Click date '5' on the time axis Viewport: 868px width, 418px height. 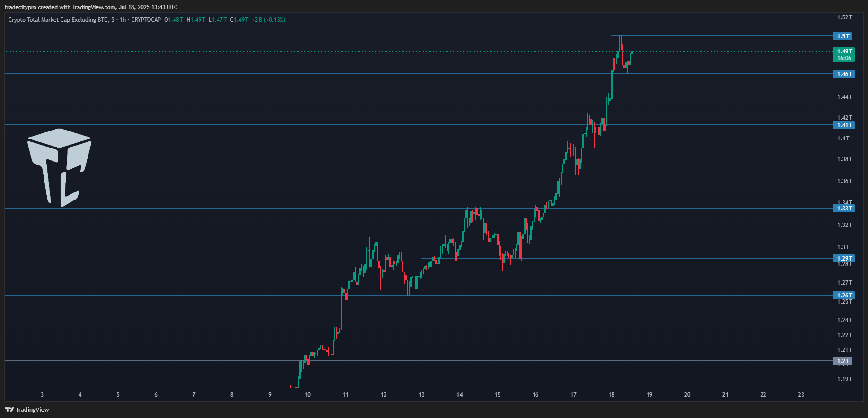tap(118, 395)
